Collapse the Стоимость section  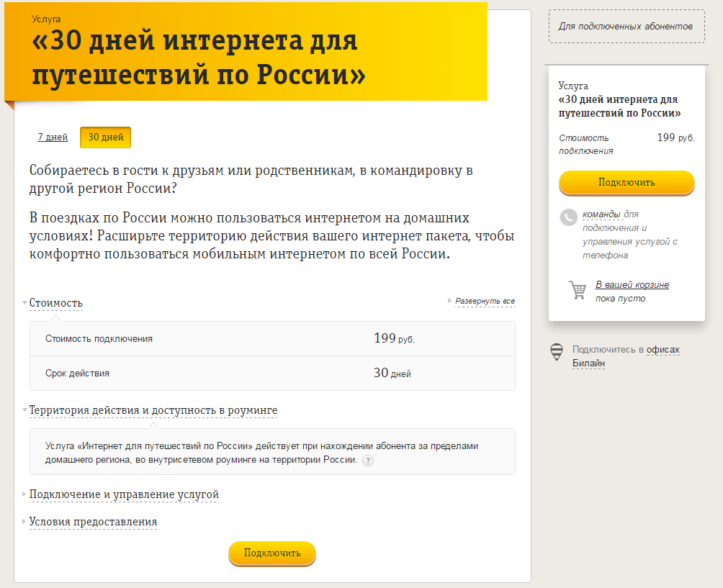click(x=56, y=303)
